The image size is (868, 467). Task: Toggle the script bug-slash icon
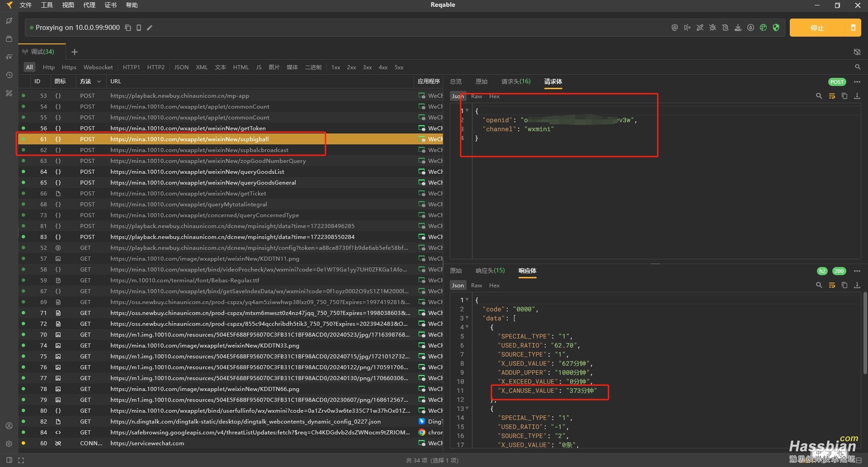[x=712, y=28]
